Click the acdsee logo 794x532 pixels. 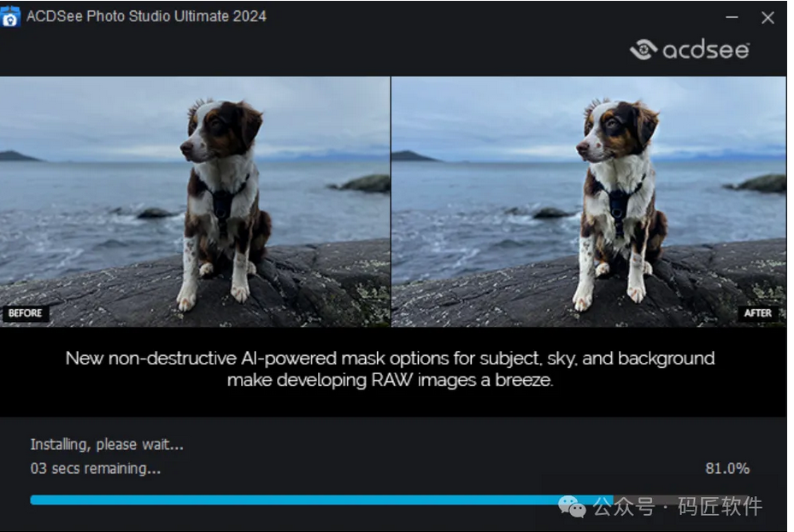tap(689, 50)
